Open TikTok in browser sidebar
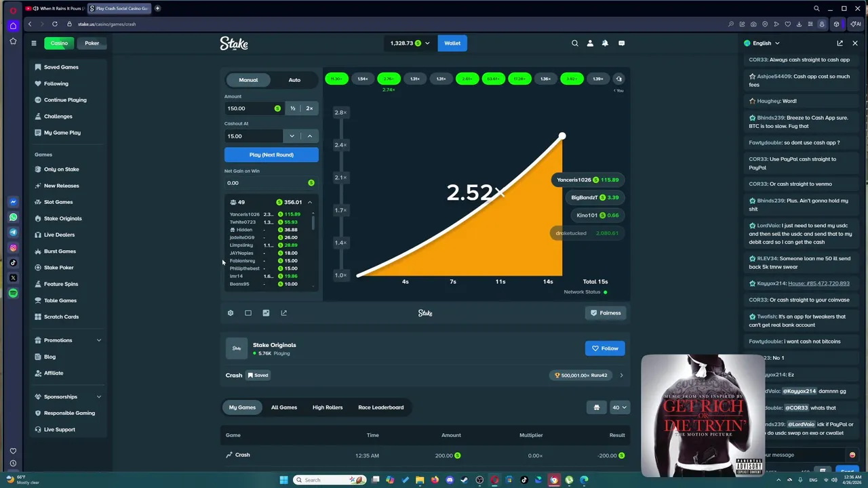 tap(13, 263)
